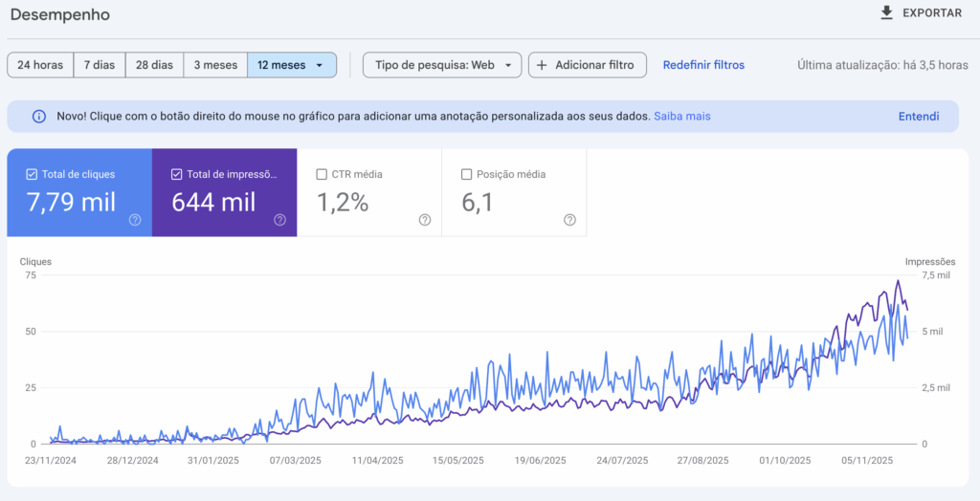Choose the 3 meses time range

(215, 65)
